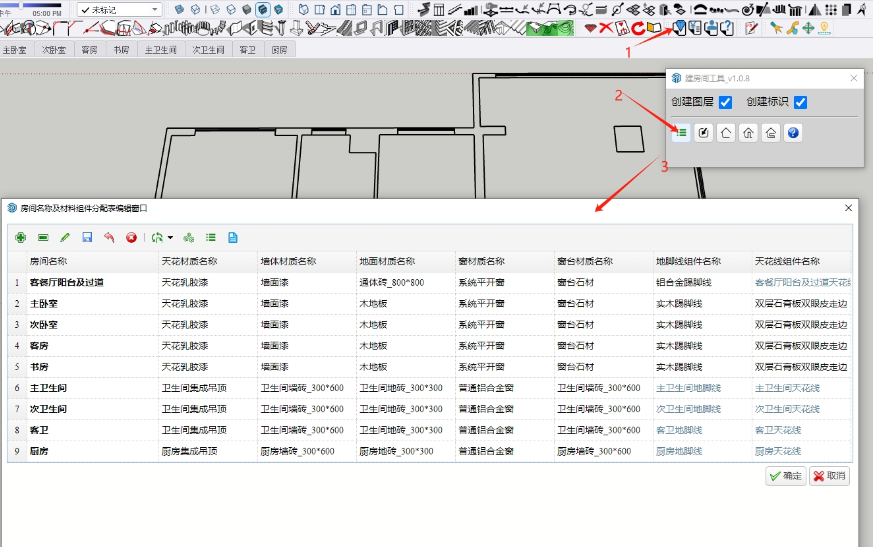Click the 天花材质名称 column header
This screenshot has height=547, width=873.
coord(190,261)
